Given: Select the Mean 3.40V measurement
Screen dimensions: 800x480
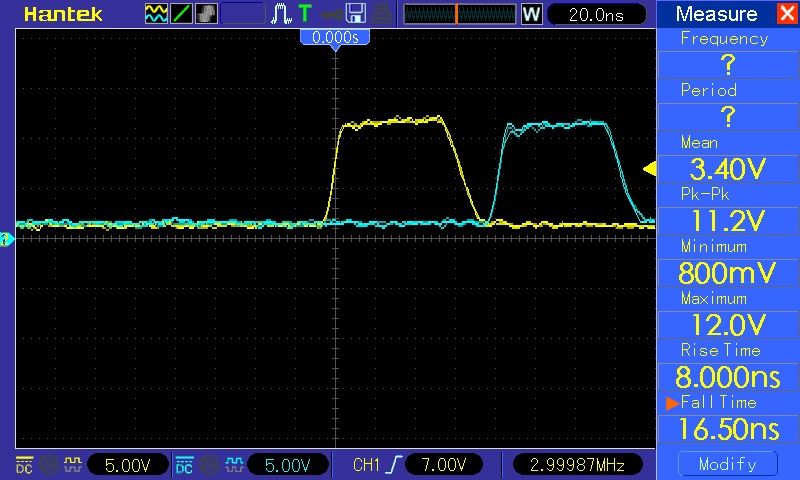Looking at the screenshot, I should [x=728, y=169].
